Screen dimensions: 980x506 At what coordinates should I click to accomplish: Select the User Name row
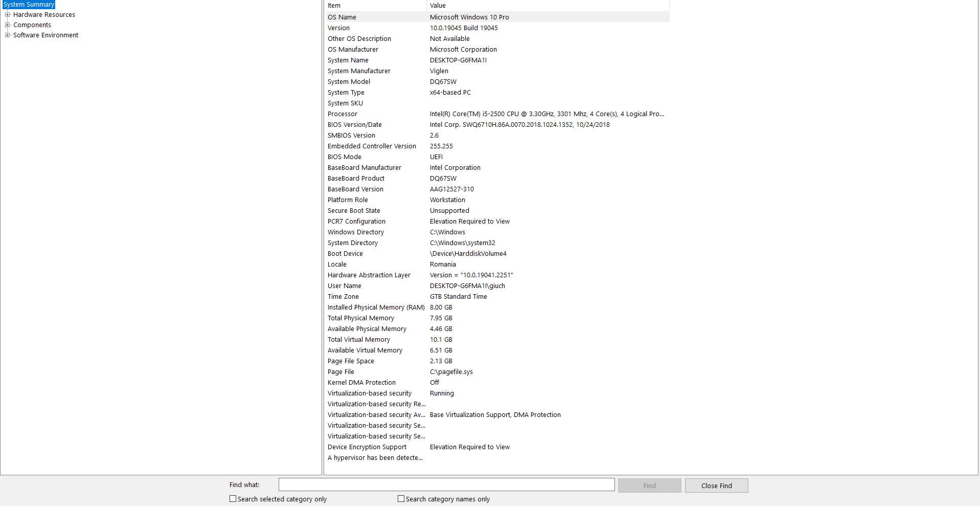pos(497,286)
